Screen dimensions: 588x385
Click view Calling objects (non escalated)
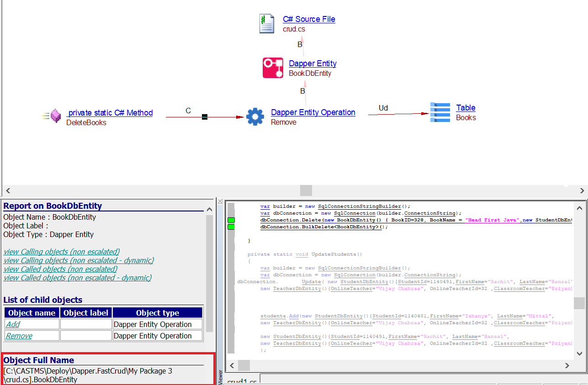[62, 252]
